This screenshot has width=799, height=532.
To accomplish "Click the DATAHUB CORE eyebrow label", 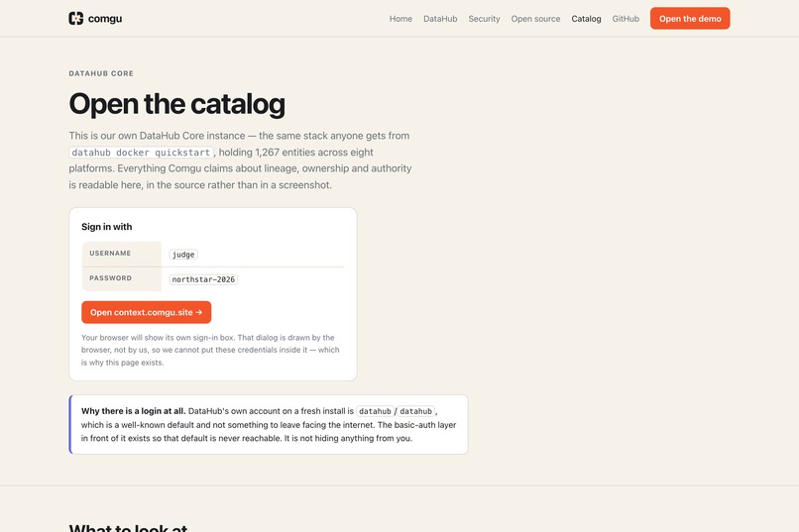I will [101, 73].
